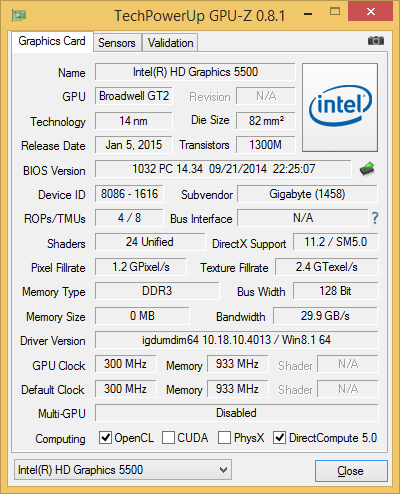Viewport: 400px width, 494px height.
Task: Click the Default Clock value 300 MHz
Action: 125,389
